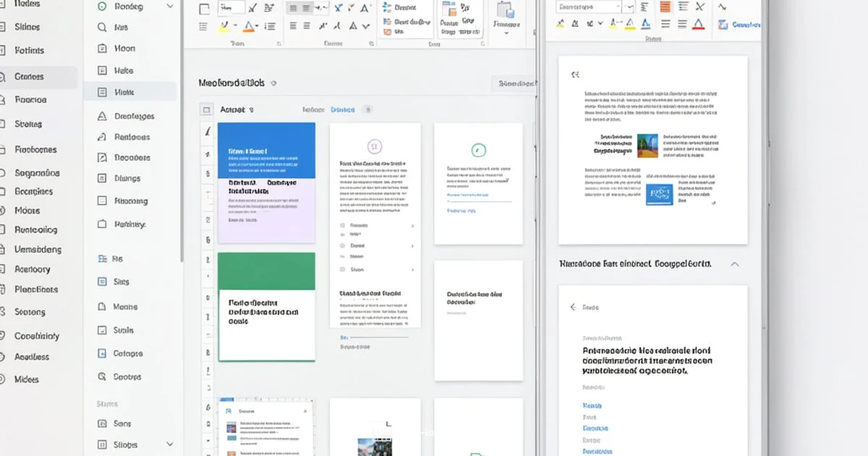Select the Format Painter tool
The image size is (868, 456).
[252, 7]
